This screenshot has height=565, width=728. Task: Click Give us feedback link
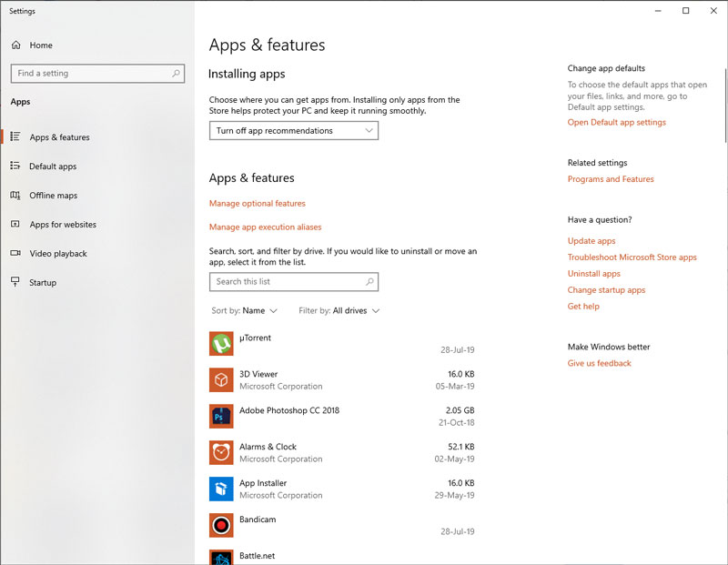point(599,364)
